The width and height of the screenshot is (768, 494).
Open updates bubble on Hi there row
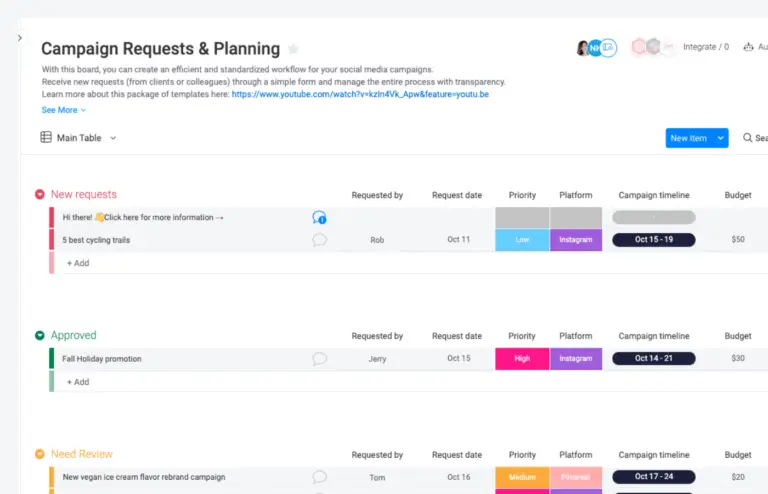point(319,217)
